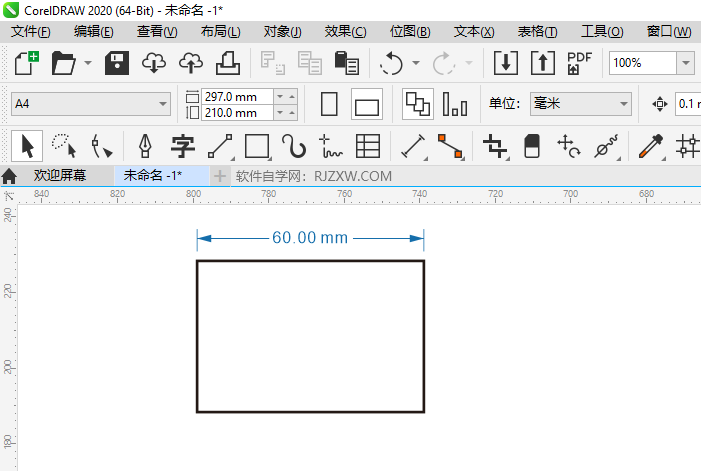Screen dimensions: 701x471
Task: Select the Freehand Pick tool
Action: pyautogui.click(x=64, y=146)
